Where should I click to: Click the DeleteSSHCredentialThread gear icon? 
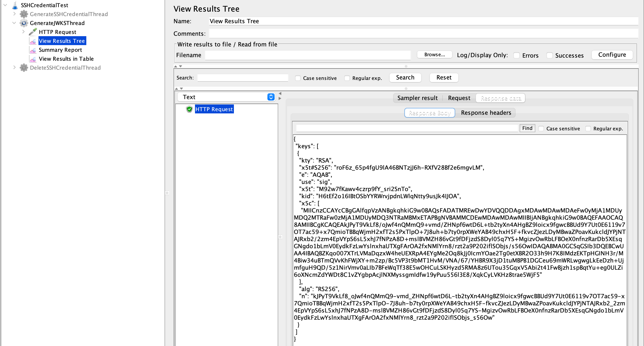pyautogui.click(x=24, y=68)
